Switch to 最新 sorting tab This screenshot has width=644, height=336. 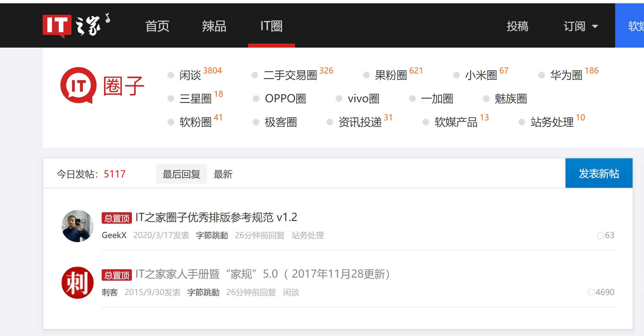(x=223, y=174)
